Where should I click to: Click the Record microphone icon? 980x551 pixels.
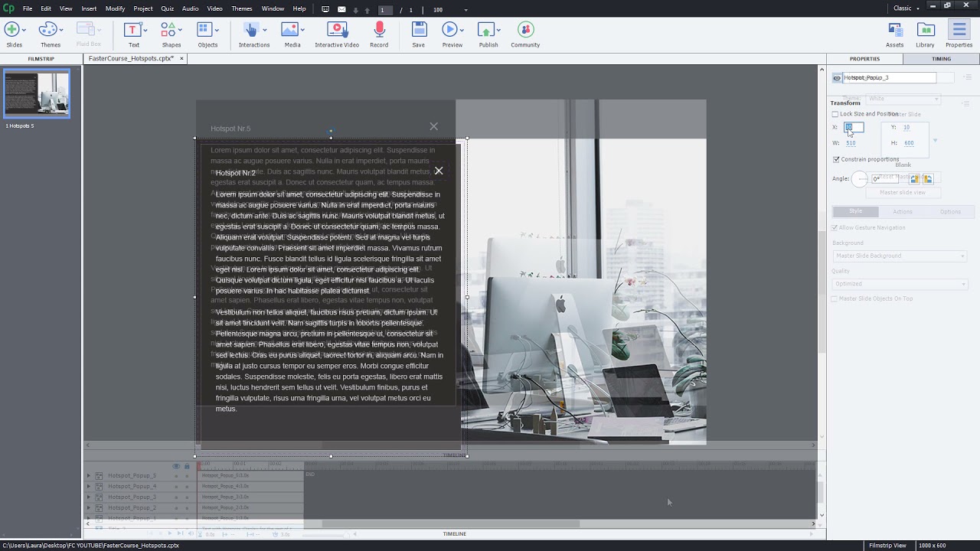[x=379, y=30]
